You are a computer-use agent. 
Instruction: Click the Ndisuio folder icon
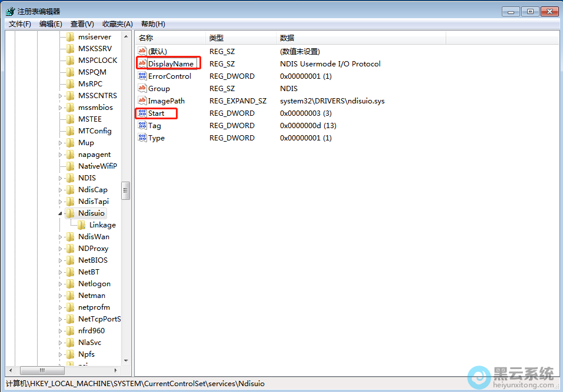pos(71,213)
